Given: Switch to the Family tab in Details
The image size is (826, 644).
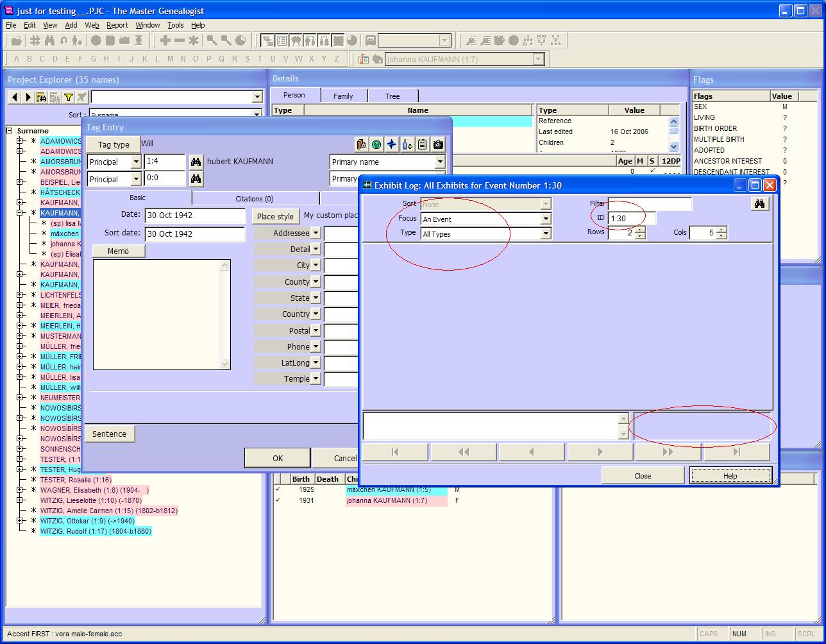Looking at the screenshot, I should (x=343, y=96).
